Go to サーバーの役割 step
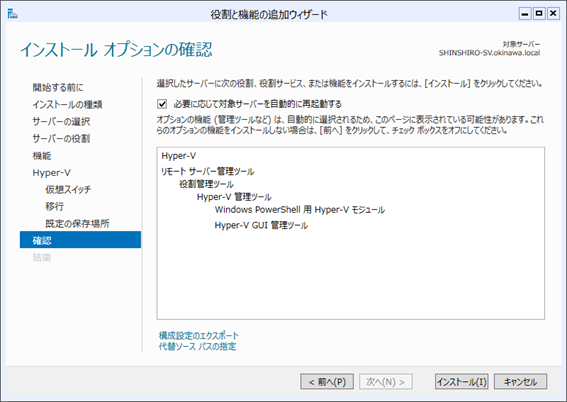The width and height of the screenshot is (567, 402). 61,138
